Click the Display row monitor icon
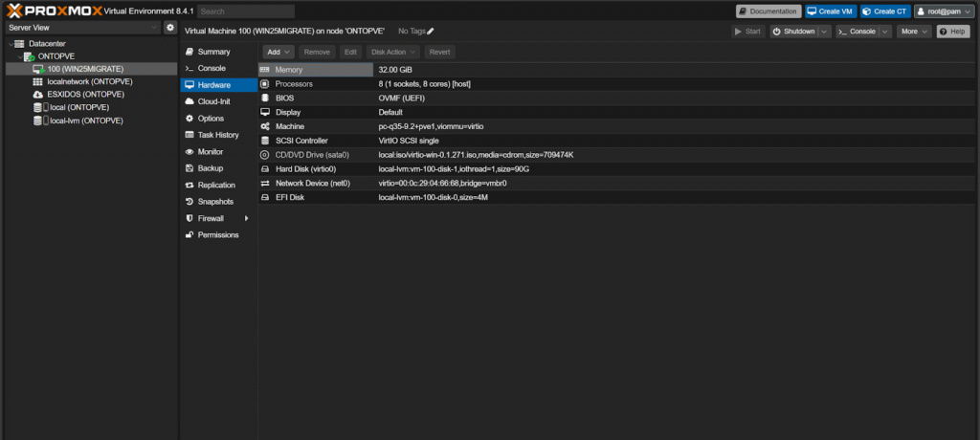 tap(264, 113)
